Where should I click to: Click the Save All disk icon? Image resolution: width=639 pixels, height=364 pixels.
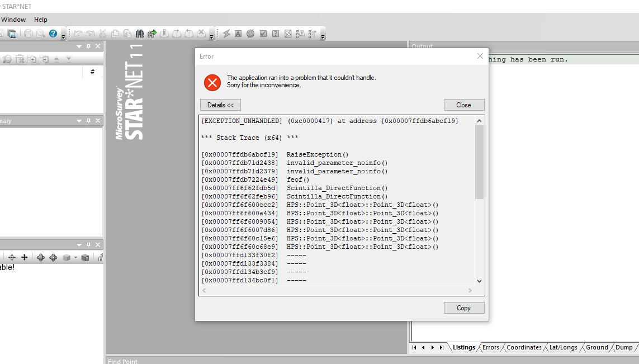[12, 34]
